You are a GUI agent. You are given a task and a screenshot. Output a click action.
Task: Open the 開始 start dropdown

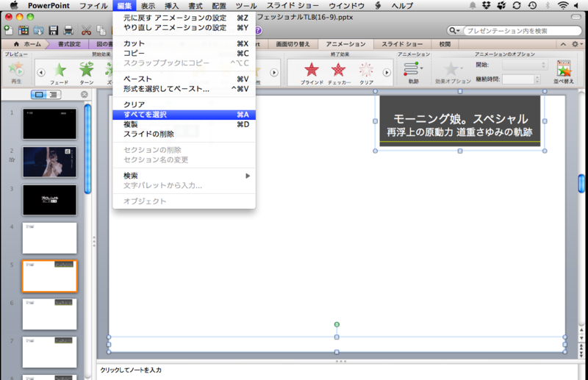point(525,65)
